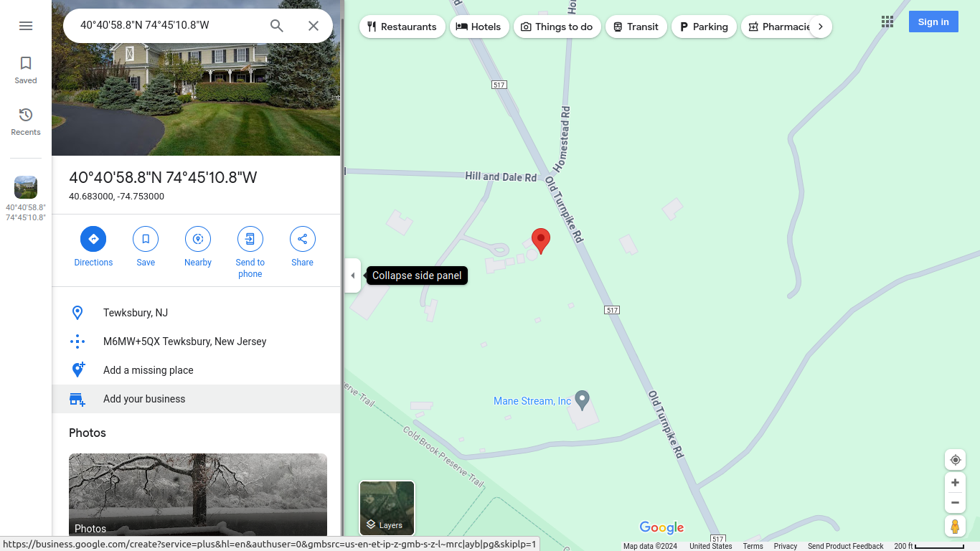Filter map by Hotels
The height and width of the screenshot is (551, 980).
click(x=480, y=27)
